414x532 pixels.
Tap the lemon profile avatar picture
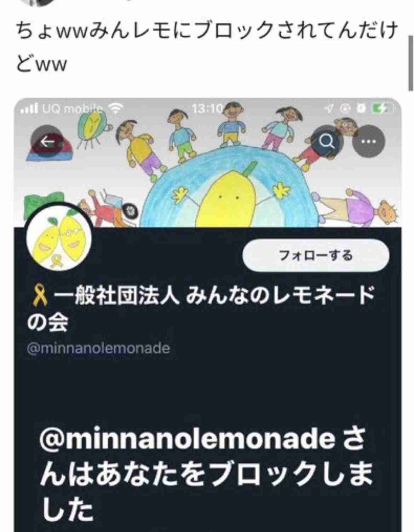click(x=59, y=243)
